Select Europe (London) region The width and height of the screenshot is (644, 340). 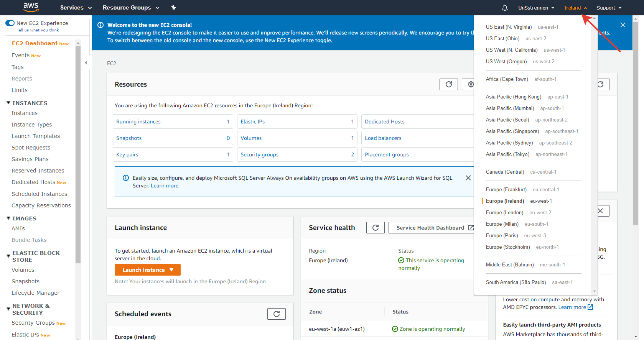(x=504, y=212)
